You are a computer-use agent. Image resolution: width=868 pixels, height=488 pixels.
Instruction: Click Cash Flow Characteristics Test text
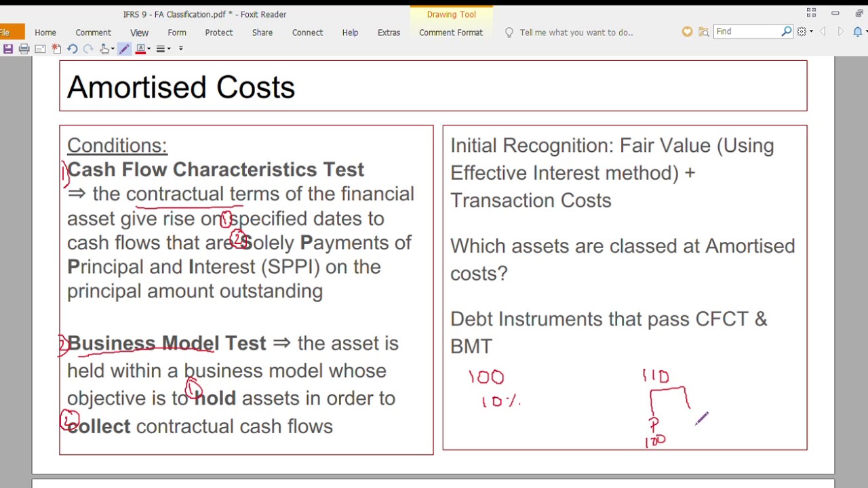[216, 169]
